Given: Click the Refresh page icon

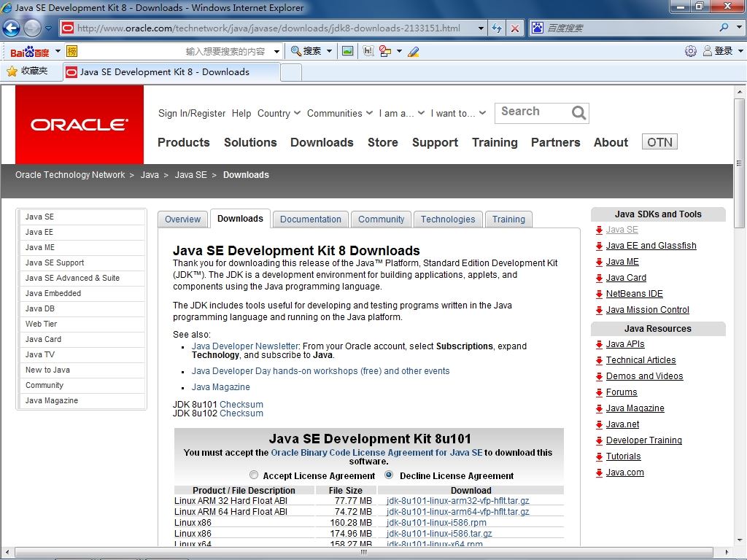Looking at the screenshot, I should point(497,28).
